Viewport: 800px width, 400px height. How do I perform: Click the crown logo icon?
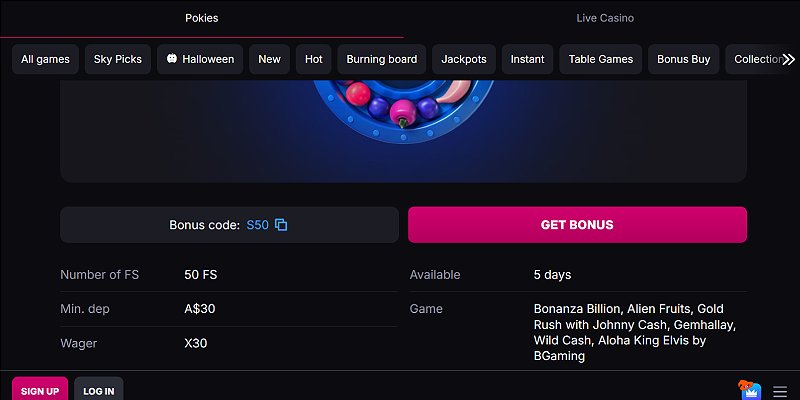tap(749, 389)
